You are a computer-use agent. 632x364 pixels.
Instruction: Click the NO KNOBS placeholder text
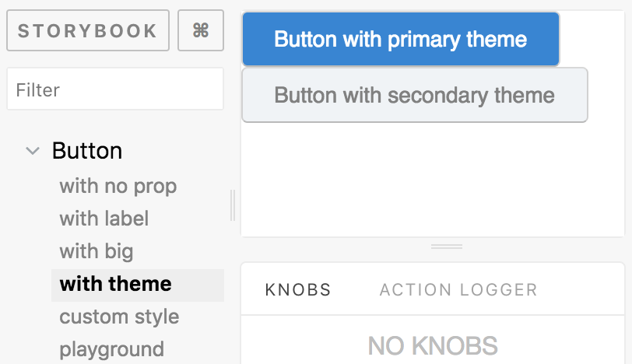433,345
